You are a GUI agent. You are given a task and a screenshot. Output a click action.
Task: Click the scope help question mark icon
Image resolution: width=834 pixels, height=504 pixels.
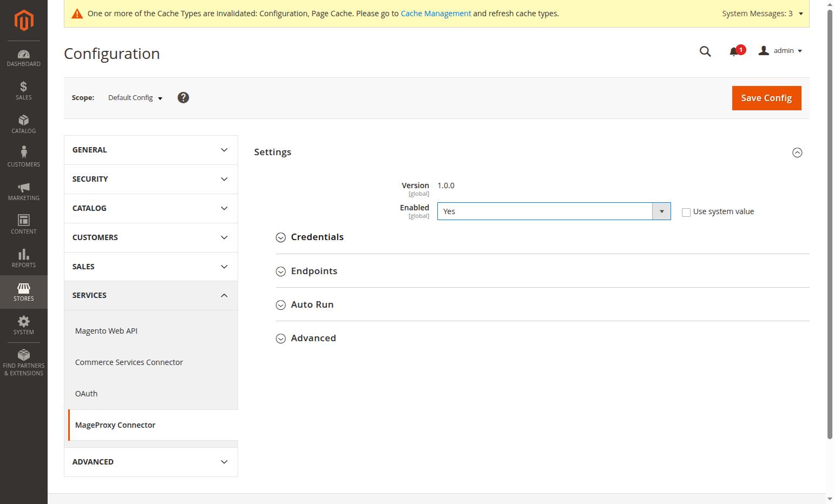[x=183, y=97]
